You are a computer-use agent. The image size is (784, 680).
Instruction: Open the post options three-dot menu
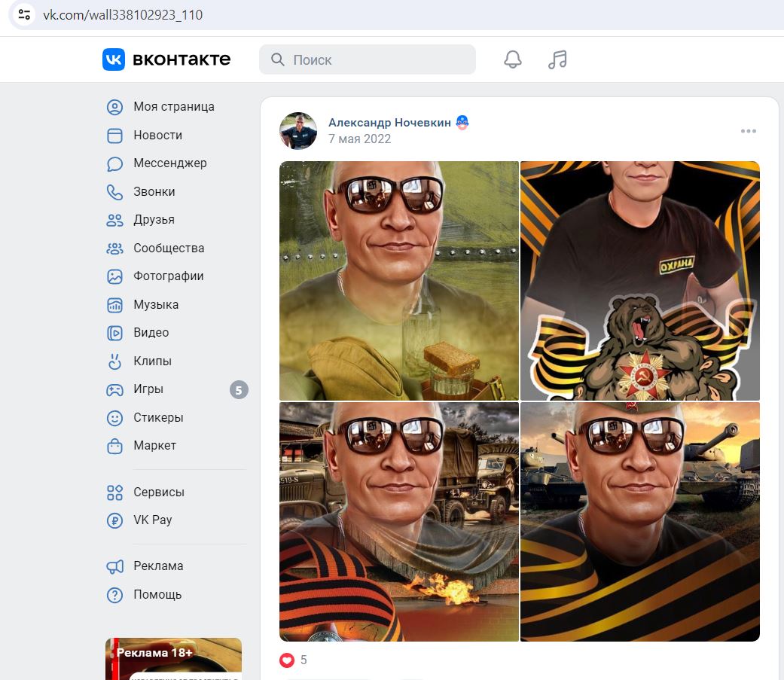749,131
